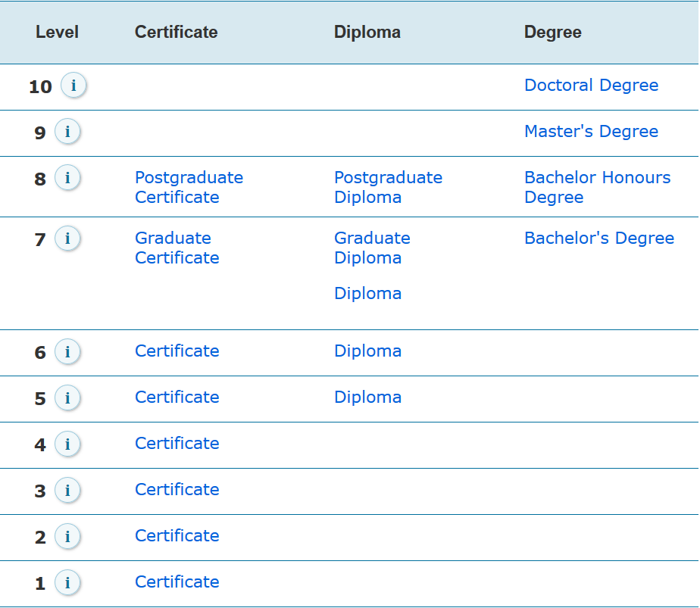The image size is (700, 608).
Task: View info for level 2
Action: (67, 536)
